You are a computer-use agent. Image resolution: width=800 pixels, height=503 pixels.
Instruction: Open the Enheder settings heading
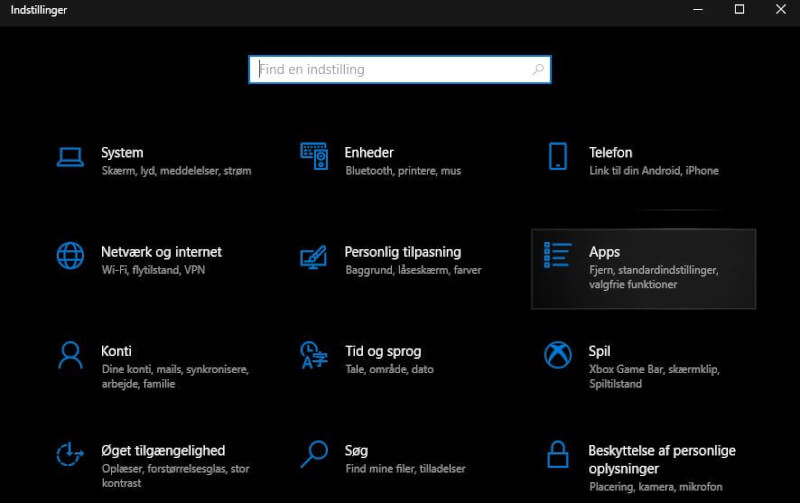click(369, 153)
